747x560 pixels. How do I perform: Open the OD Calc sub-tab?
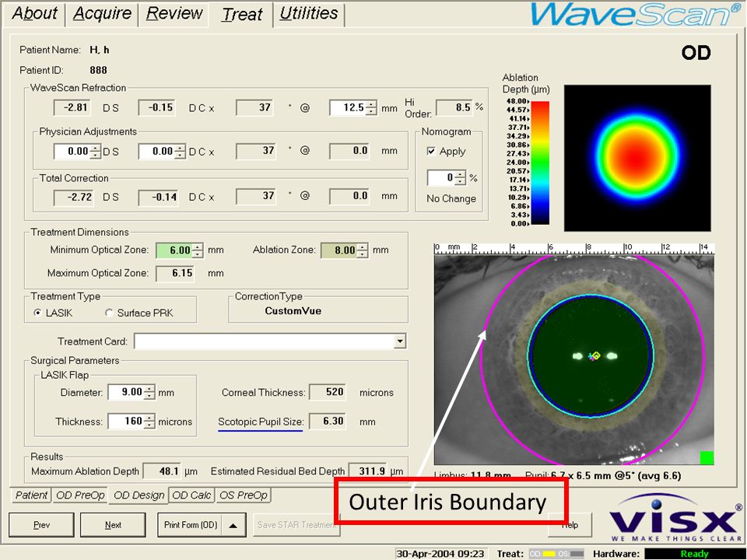(191, 495)
